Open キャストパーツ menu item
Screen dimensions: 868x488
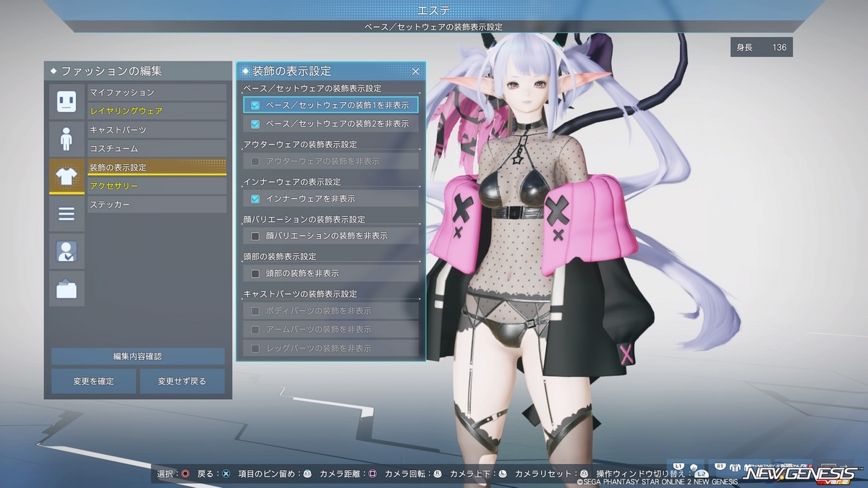point(157,130)
